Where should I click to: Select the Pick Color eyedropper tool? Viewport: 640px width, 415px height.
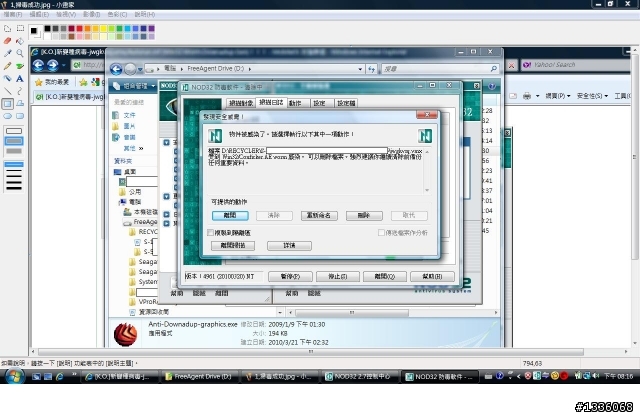[7, 53]
